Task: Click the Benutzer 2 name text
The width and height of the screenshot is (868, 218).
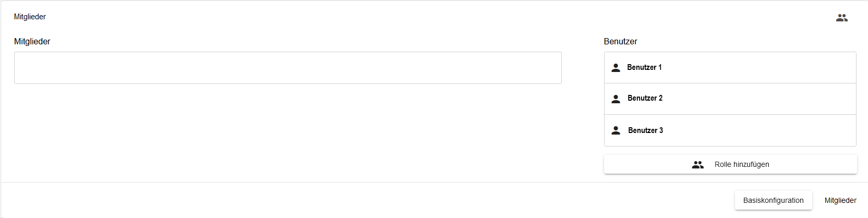Action: click(x=645, y=98)
